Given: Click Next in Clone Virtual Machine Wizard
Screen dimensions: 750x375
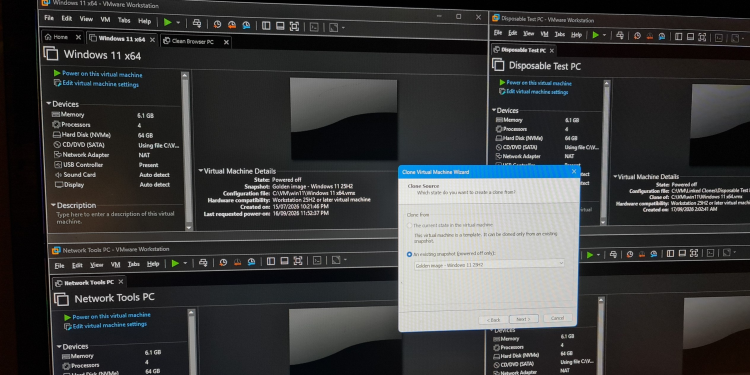Looking at the screenshot, I should 524,319.
